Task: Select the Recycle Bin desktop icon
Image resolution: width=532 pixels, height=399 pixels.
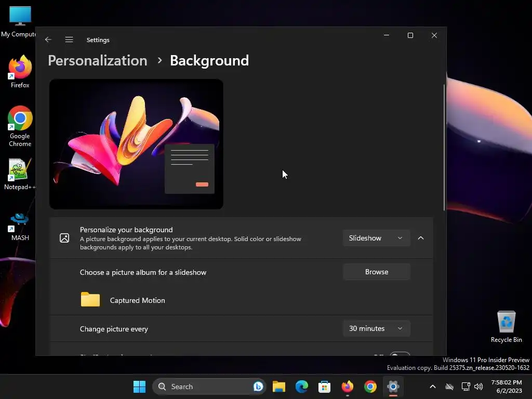Action: (506, 327)
